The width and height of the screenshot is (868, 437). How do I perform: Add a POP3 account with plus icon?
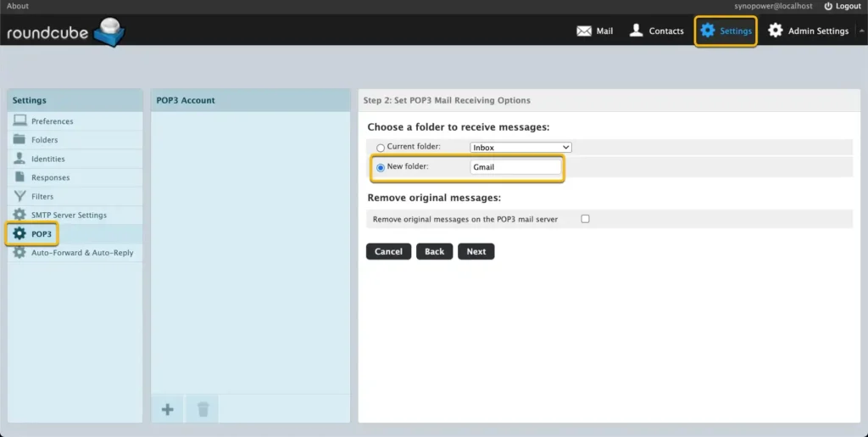(x=167, y=409)
